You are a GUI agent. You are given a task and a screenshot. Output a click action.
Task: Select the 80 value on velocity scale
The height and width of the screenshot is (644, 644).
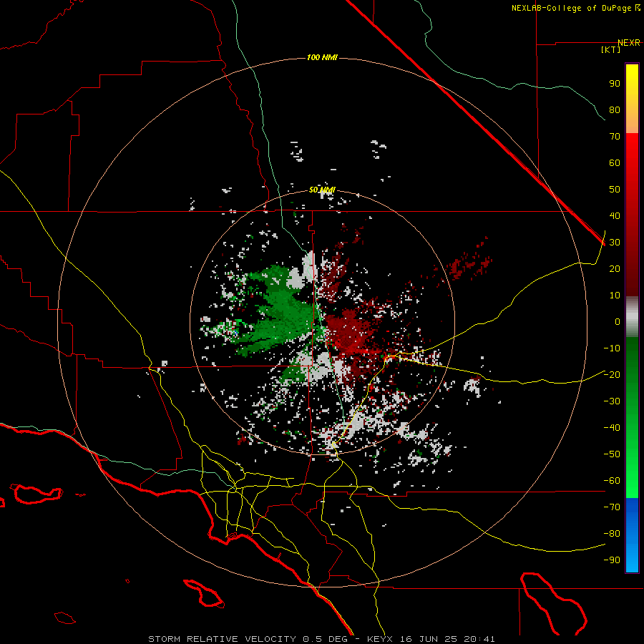[x=615, y=109]
